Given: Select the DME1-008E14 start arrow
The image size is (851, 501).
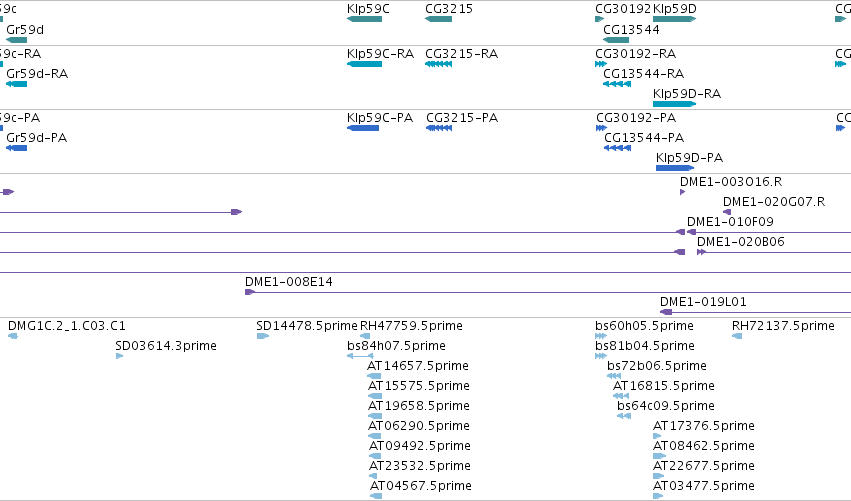Looking at the screenshot, I should pyautogui.click(x=250, y=293).
